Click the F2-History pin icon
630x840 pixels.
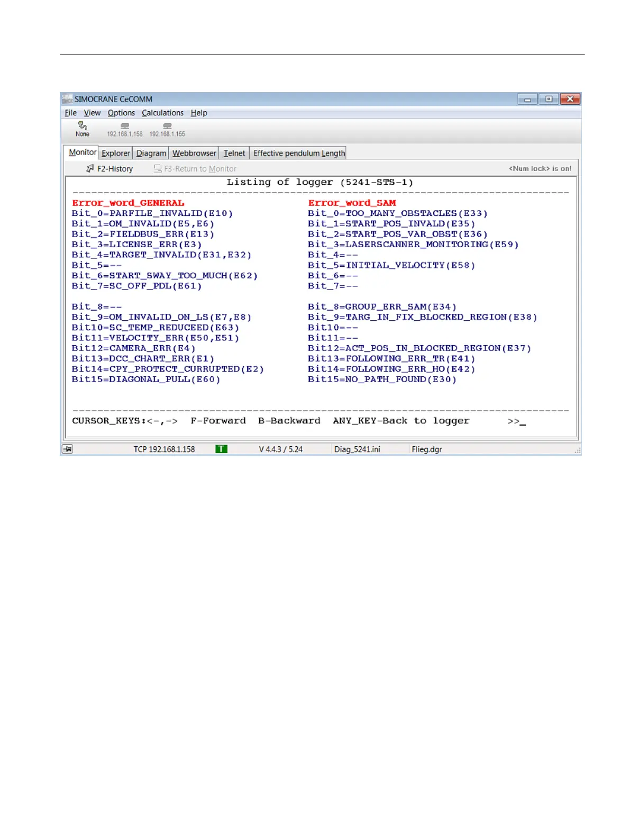90,169
